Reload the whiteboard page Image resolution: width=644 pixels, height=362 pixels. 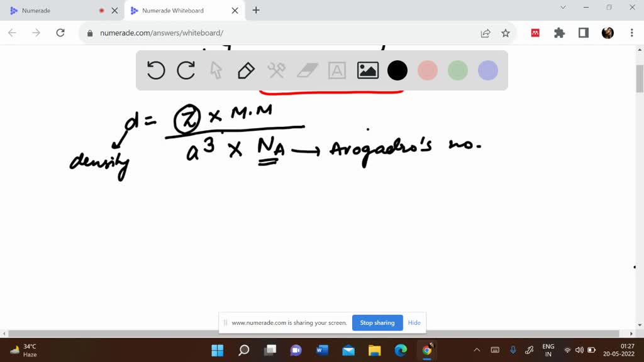(60, 33)
